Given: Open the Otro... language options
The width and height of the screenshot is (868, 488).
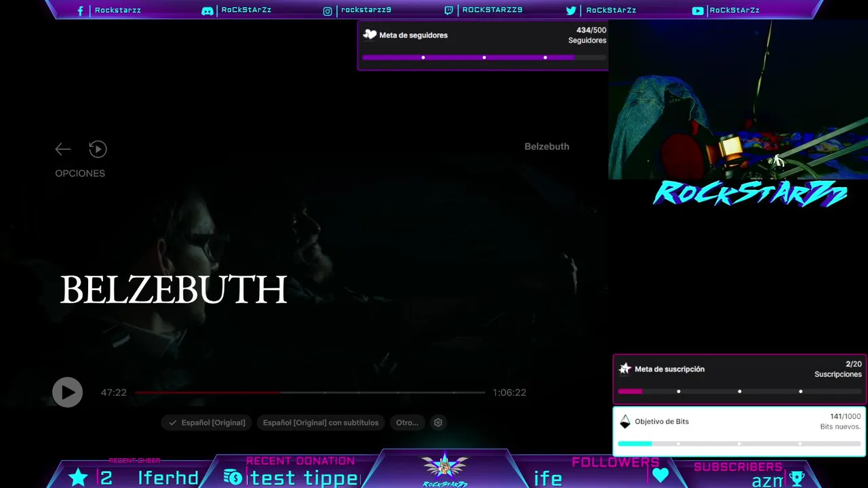Looking at the screenshot, I should coord(407,422).
